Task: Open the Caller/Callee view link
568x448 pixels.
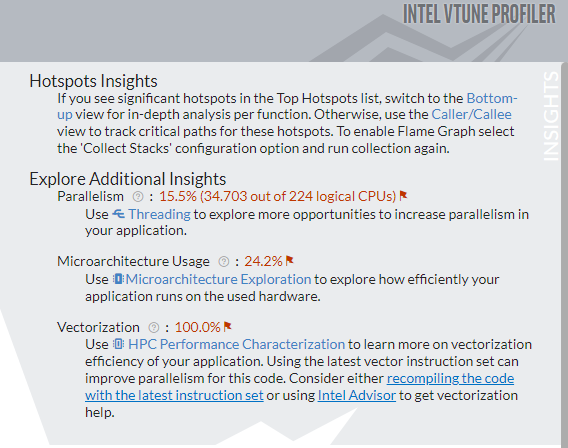Action: 471,114
